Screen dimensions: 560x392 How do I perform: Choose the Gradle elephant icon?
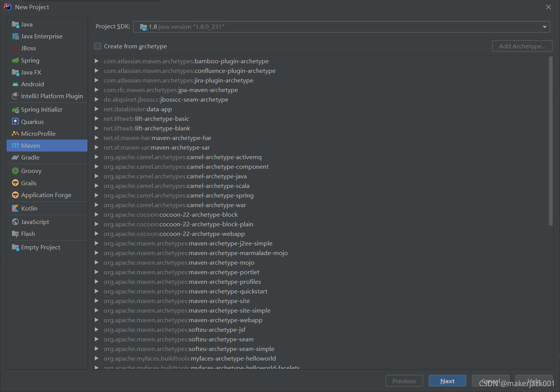click(x=15, y=157)
